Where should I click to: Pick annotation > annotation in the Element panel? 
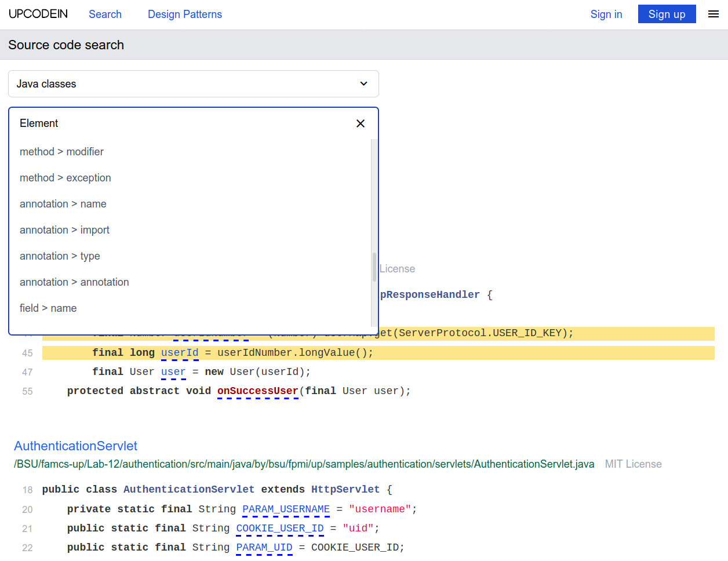click(74, 282)
